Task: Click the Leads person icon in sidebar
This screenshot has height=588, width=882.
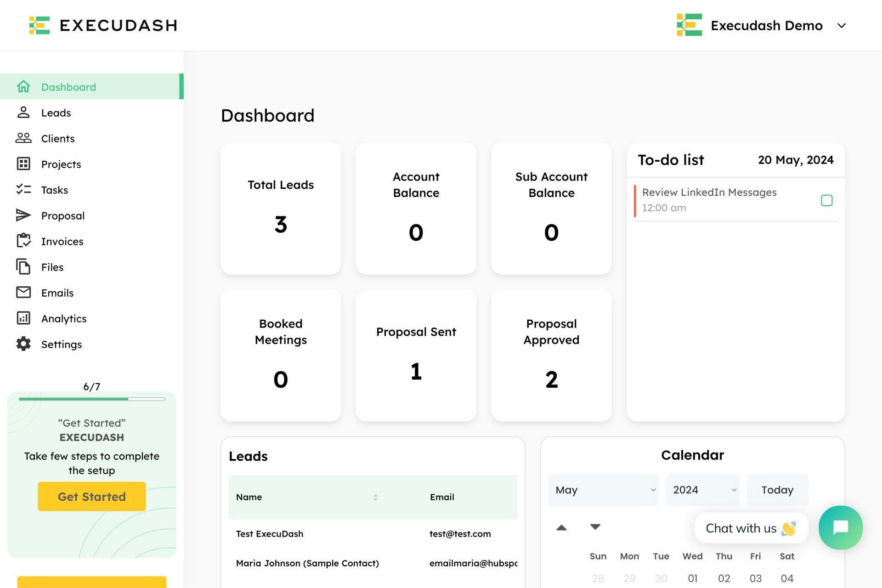Action: (x=23, y=113)
